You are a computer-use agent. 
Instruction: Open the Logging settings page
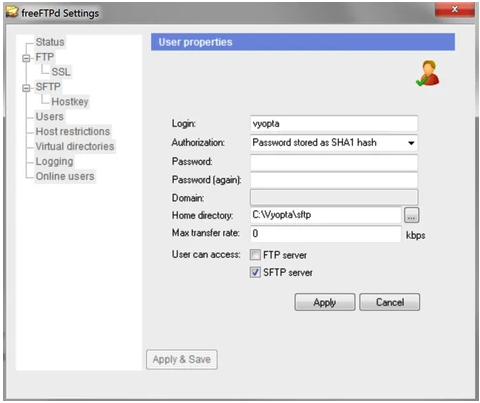54,161
